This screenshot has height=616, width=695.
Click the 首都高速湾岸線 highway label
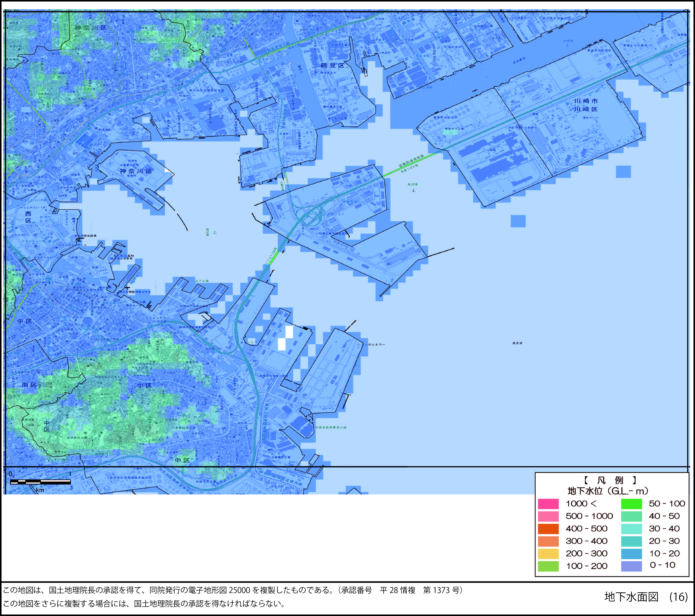pyautogui.click(x=411, y=161)
